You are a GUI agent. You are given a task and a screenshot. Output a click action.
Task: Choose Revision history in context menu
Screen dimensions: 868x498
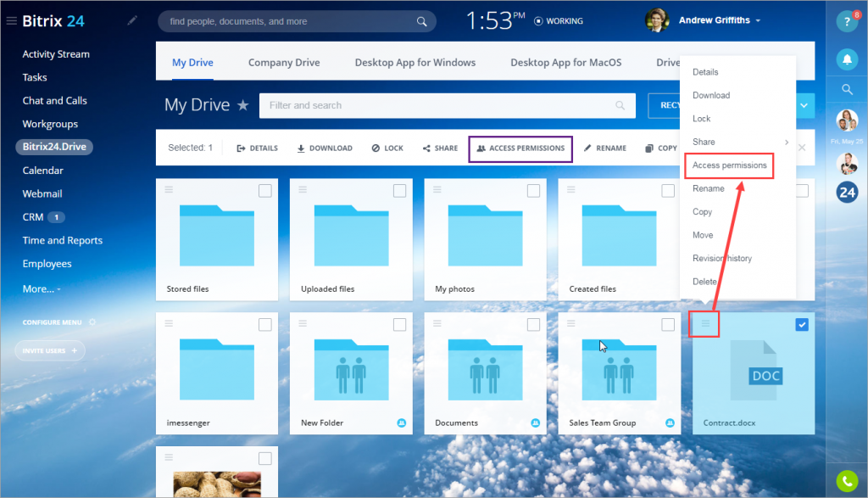click(x=722, y=258)
